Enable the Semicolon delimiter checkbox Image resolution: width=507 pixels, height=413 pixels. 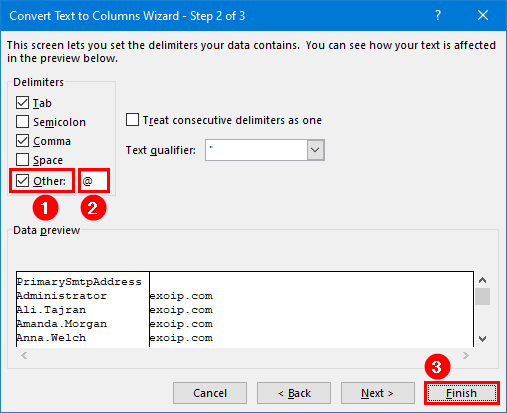point(22,122)
